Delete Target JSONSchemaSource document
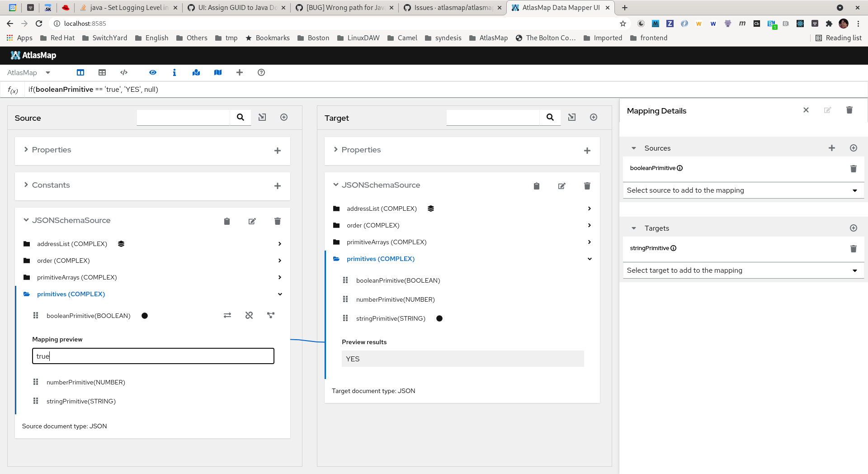This screenshot has height=474, width=868. [x=587, y=186]
